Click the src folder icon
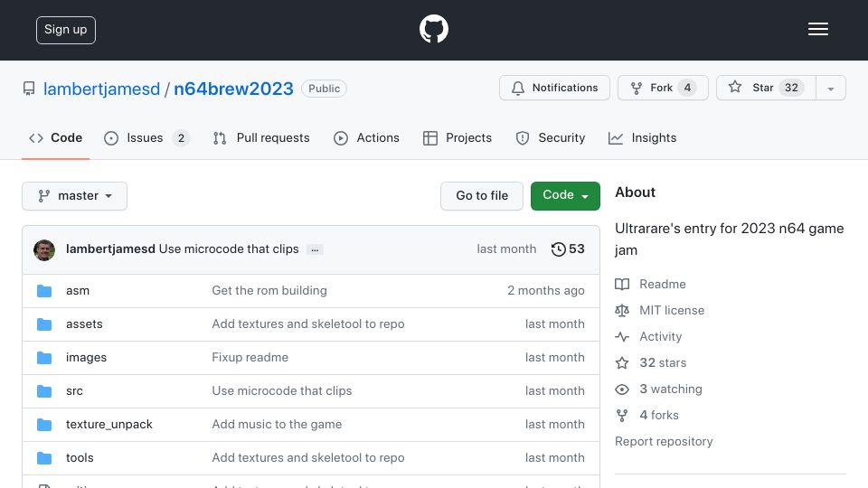The image size is (868, 488). (x=44, y=391)
